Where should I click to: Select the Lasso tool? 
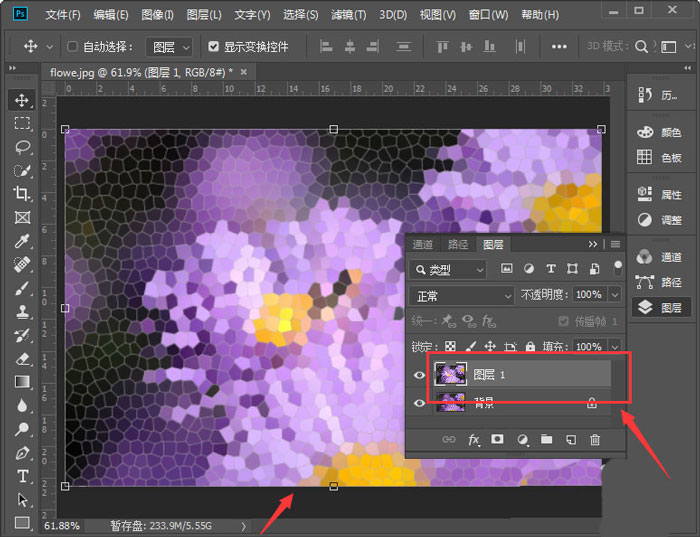point(21,147)
